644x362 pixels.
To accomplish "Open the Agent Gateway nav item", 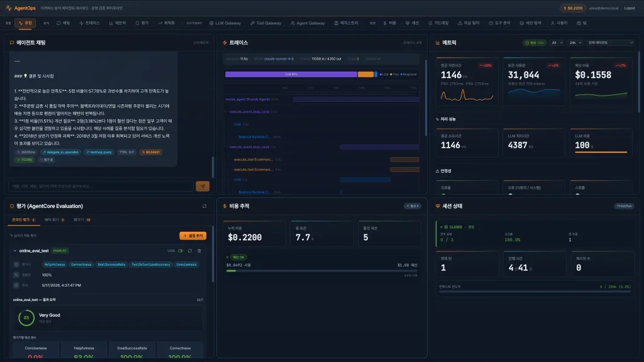I will [308, 23].
